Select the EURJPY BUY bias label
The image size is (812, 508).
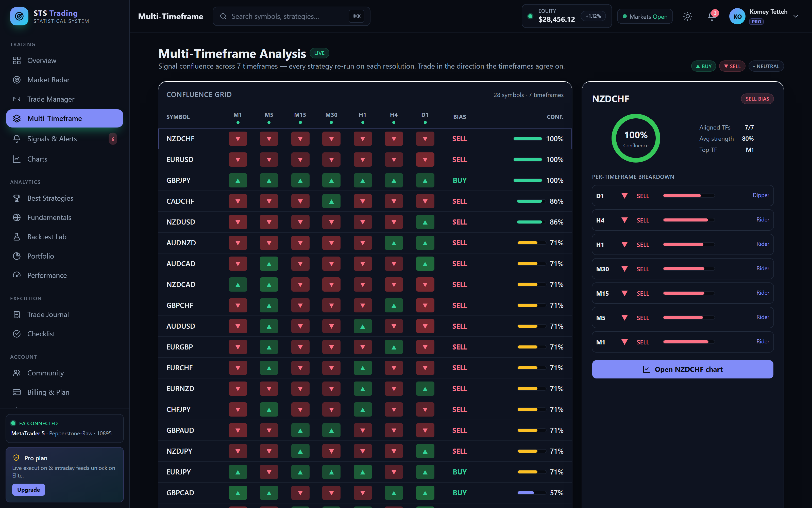click(x=459, y=472)
